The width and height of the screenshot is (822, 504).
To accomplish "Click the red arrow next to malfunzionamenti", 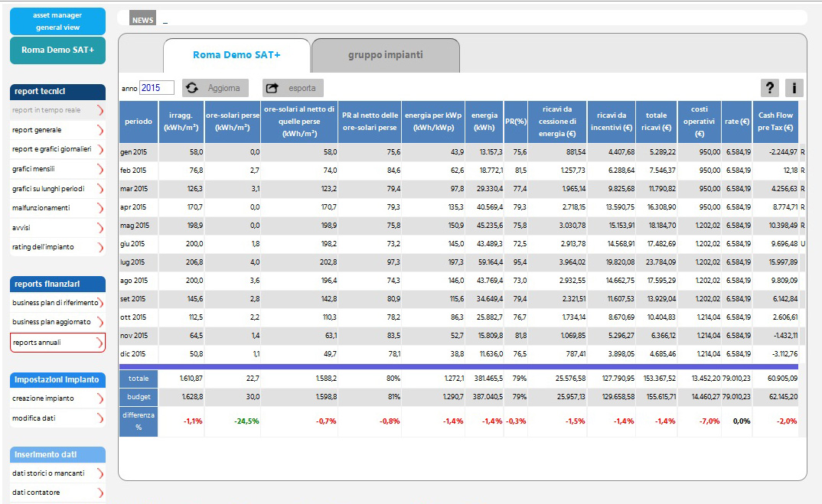I will 100,208.
